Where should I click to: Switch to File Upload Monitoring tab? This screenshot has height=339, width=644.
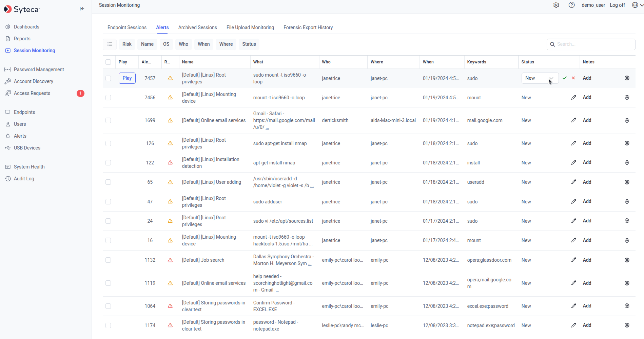point(250,27)
